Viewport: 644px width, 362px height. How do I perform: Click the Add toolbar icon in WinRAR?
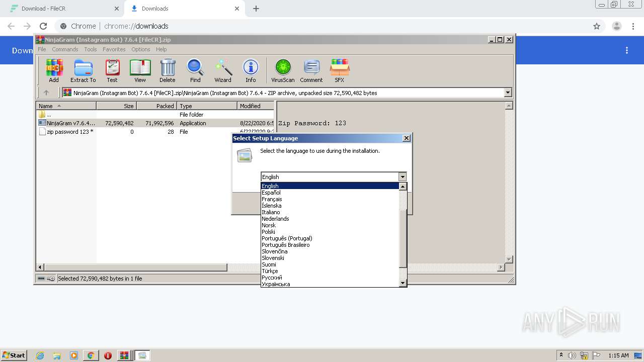pyautogui.click(x=54, y=70)
